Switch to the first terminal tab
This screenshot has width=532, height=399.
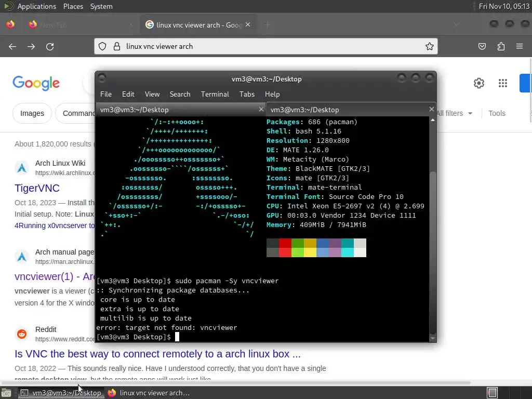click(181, 110)
